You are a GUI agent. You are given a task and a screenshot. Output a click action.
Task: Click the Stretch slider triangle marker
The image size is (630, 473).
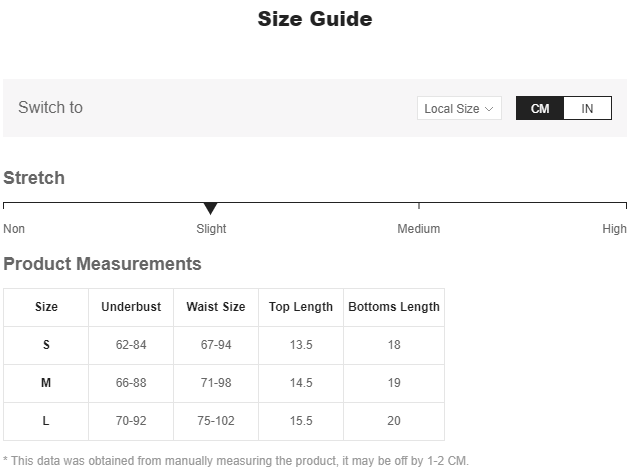click(x=210, y=208)
